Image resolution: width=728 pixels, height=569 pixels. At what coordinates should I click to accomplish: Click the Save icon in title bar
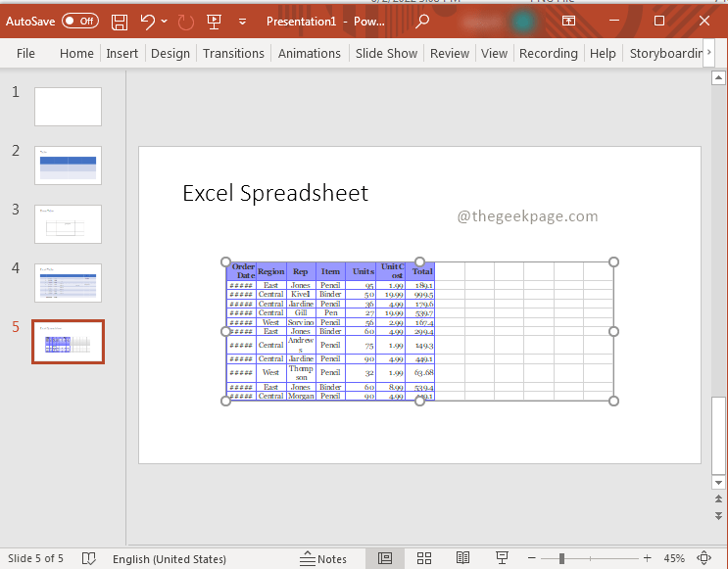pos(119,21)
